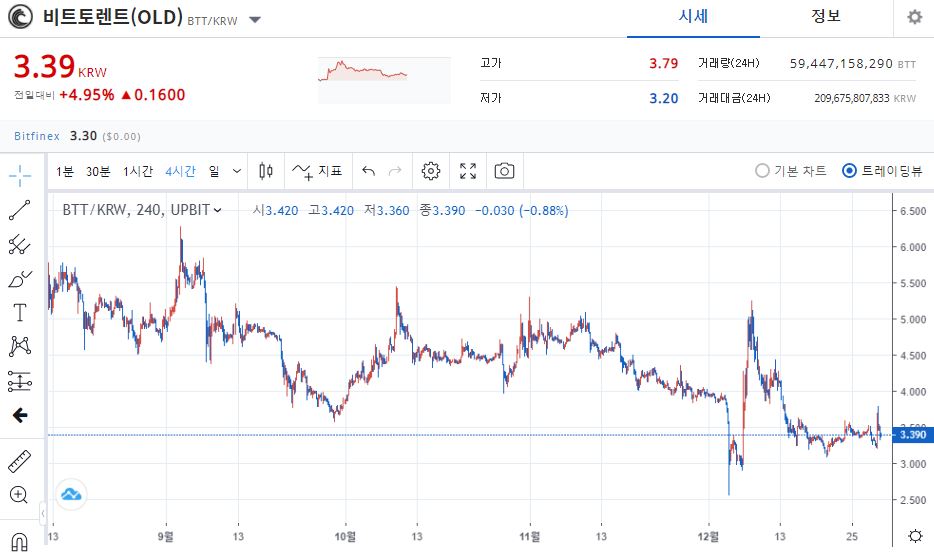Toggle fullscreen chart mode
The height and width of the screenshot is (553, 934).
468,172
